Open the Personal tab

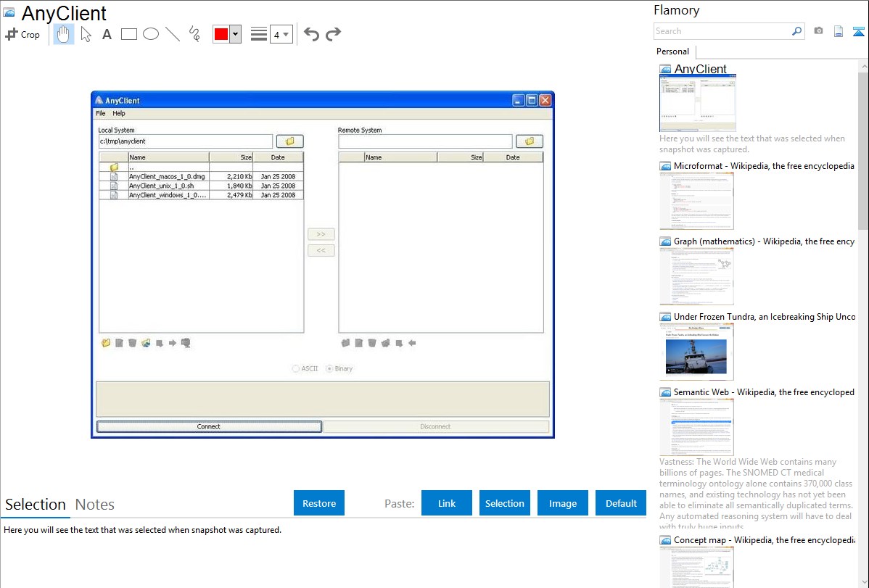coord(673,51)
